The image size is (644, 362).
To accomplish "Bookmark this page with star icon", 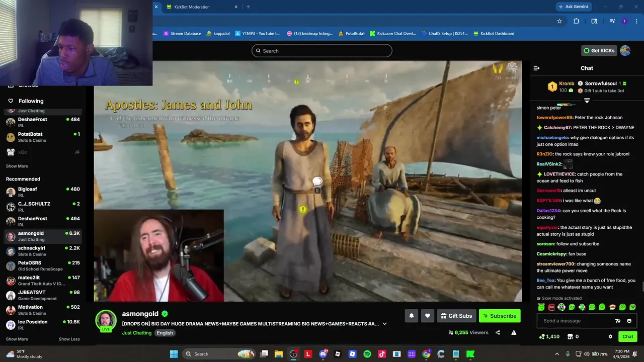I will [x=559, y=21].
